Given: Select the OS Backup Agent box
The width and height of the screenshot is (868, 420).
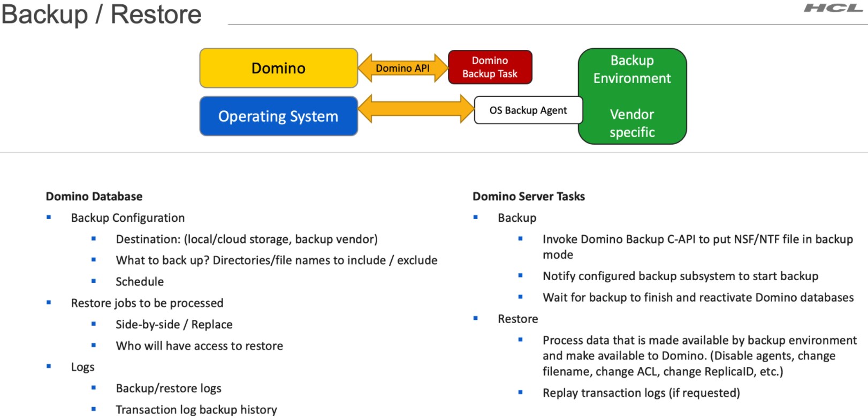Looking at the screenshot, I should (x=528, y=110).
